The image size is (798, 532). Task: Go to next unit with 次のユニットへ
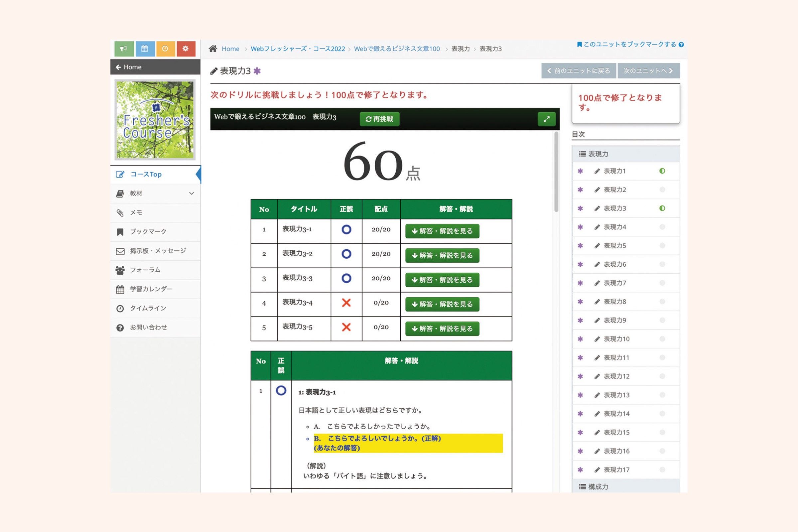point(648,70)
